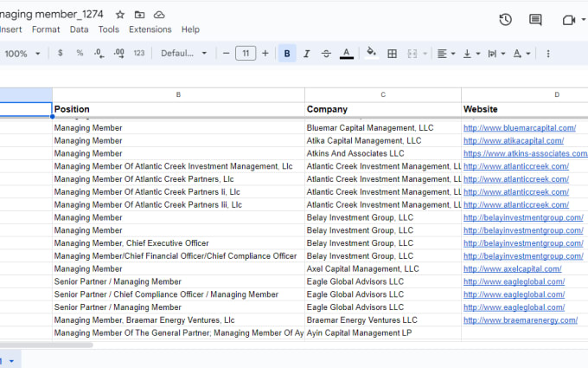Start a meeting with the camera icon
Screen dimensions: 588x368
(x=569, y=20)
